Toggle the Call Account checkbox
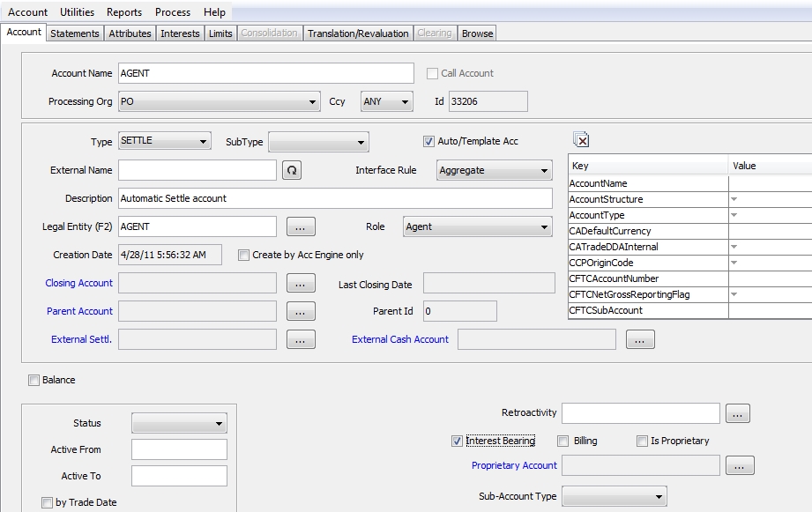 [x=432, y=73]
